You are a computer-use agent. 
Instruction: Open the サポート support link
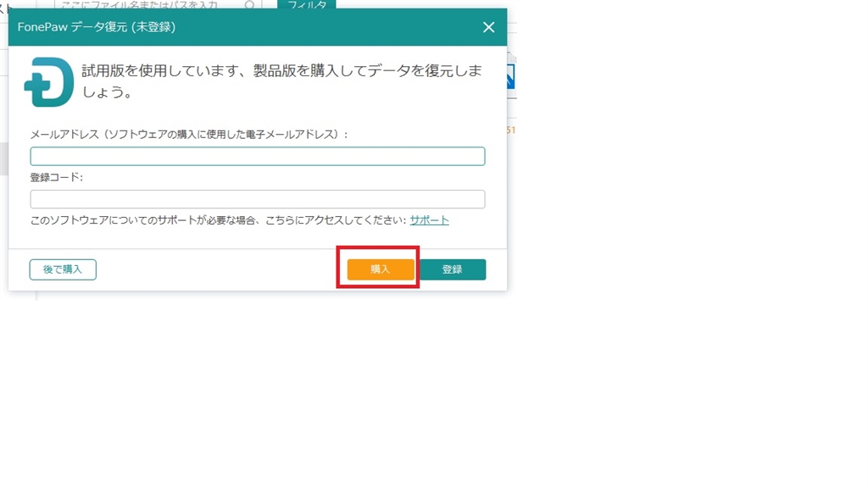429,220
